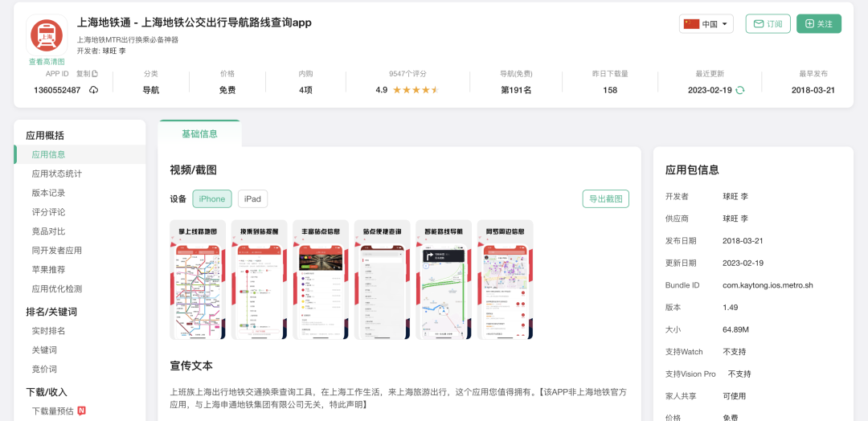Follow the app with 关注 button
868x421 pixels.
[x=819, y=24]
